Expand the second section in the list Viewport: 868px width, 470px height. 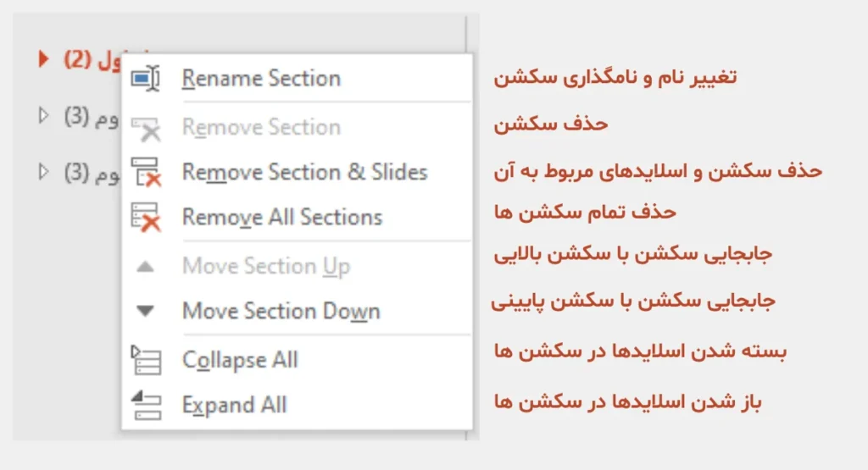coord(44,116)
